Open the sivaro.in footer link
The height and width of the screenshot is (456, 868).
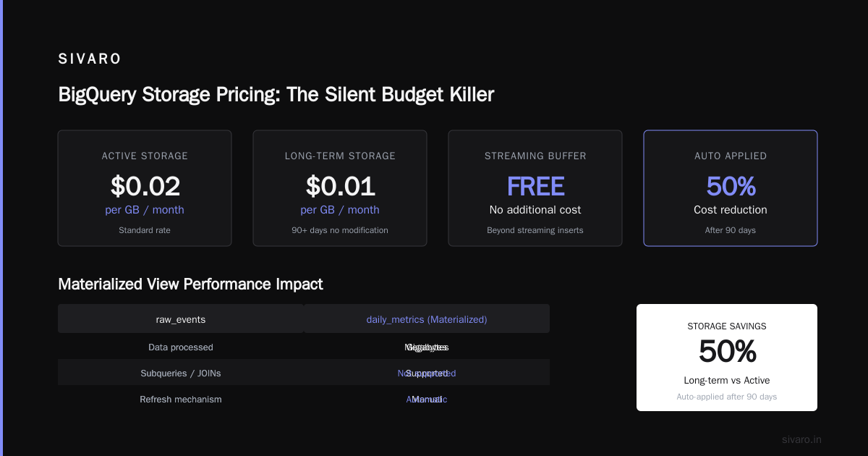click(x=801, y=439)
